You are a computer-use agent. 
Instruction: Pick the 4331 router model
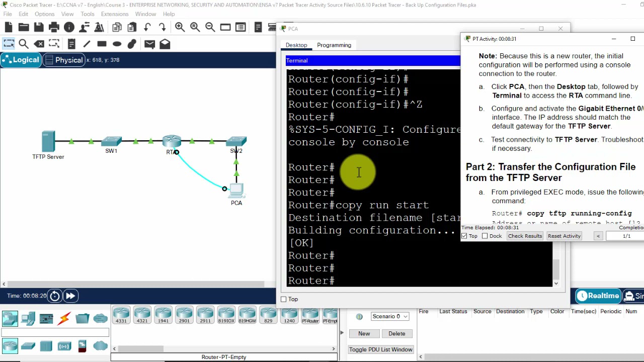pos(121,315)
